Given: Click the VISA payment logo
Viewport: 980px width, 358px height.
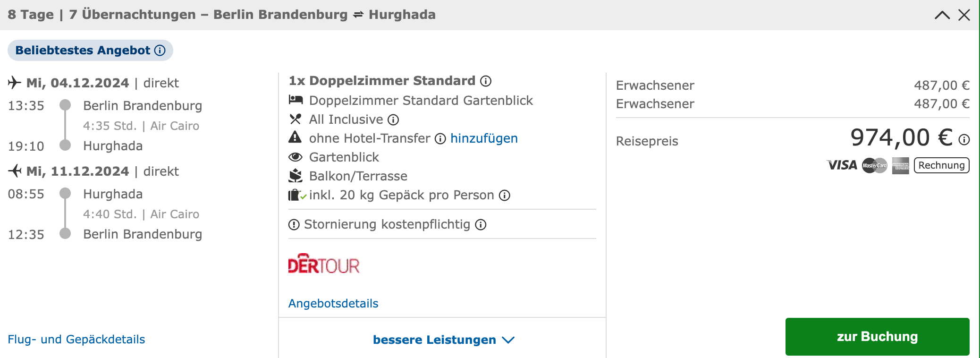Looking at the screenshot, I should (x=842, y=165).
